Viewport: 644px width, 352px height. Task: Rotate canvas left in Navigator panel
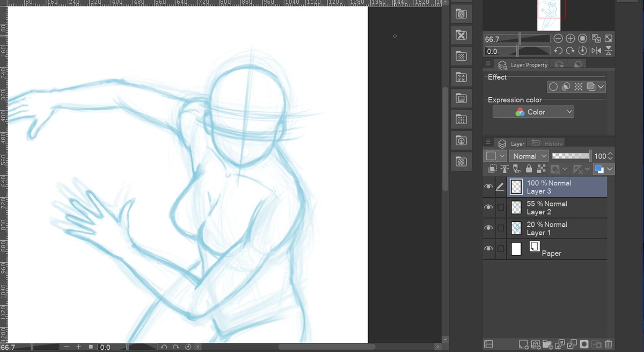point(558,51)
